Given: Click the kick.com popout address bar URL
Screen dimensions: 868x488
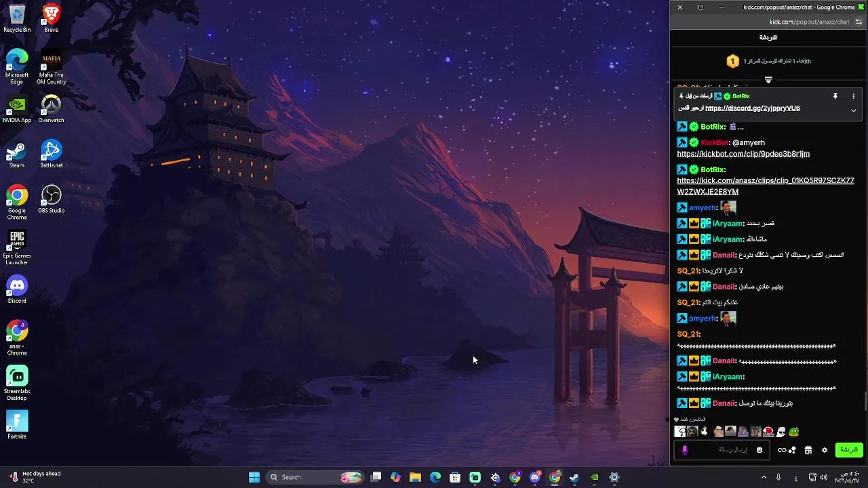Looking at the screenshot, I should click(x=809, y=22).
